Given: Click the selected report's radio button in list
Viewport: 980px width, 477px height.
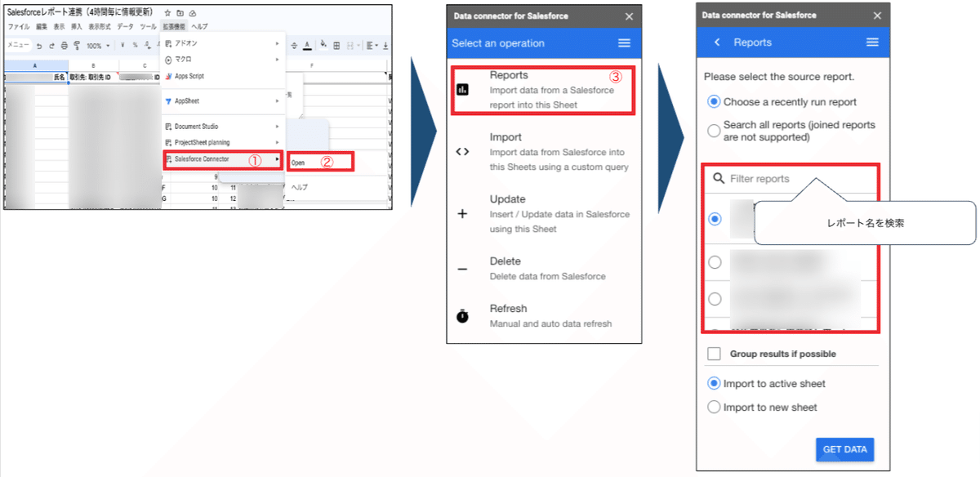Looking at the screenshot, I should pyautogui.click(x=715, y=219).
